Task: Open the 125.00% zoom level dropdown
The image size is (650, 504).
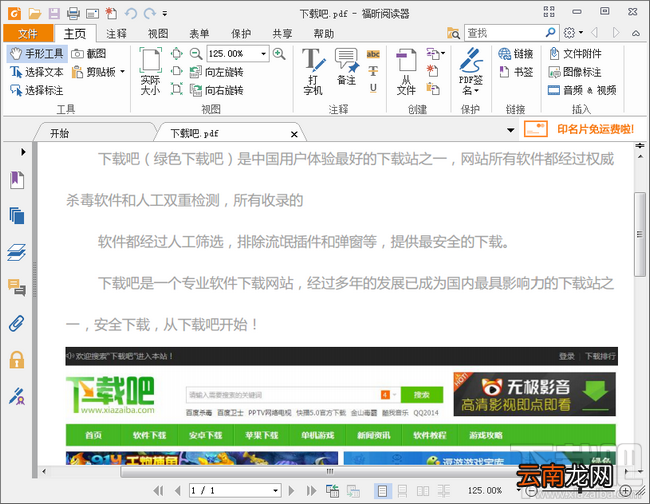Action: 263,54
